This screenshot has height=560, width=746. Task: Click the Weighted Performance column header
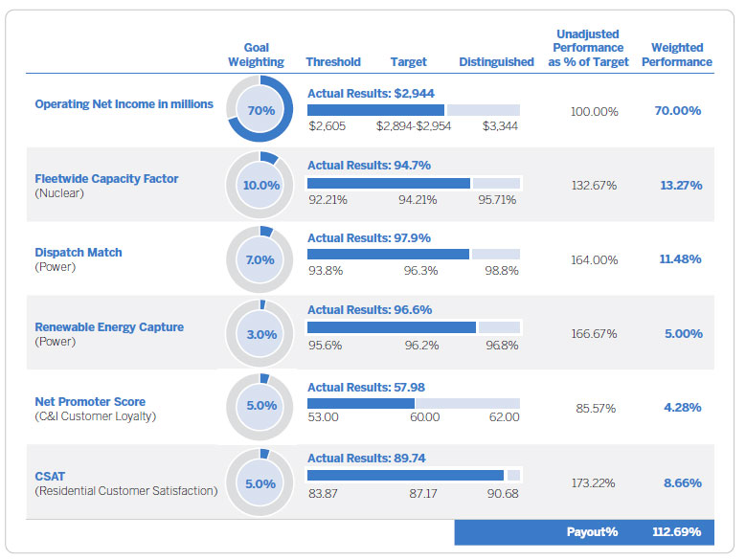(x=677, y=55)
